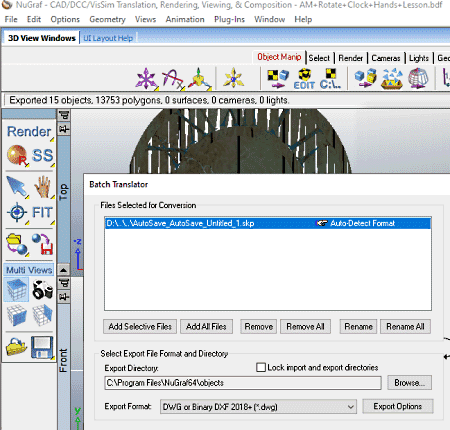The image size is (450, 430).
Task: Click the basket of blue triangles icon
Action: tap(392, 79)
